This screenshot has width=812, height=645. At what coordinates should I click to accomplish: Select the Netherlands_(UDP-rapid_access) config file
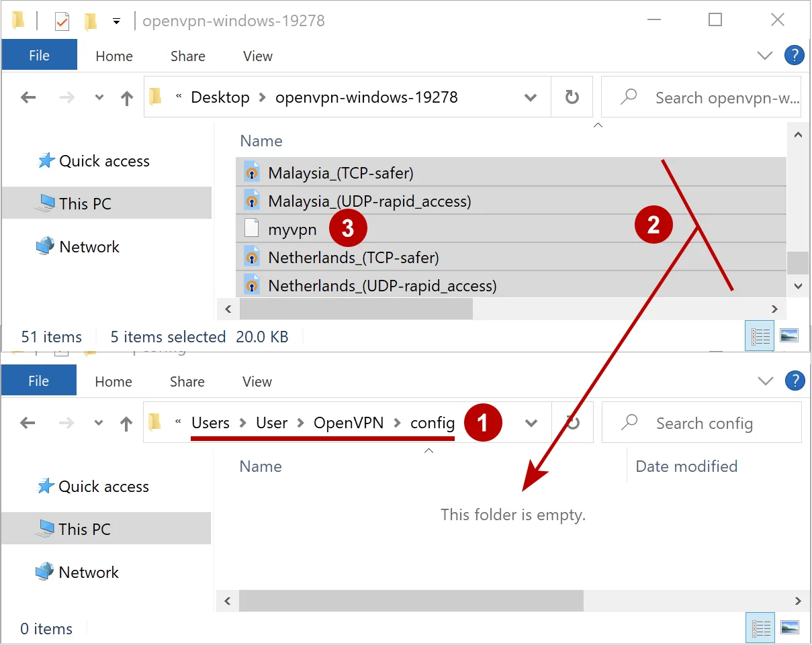383,285
